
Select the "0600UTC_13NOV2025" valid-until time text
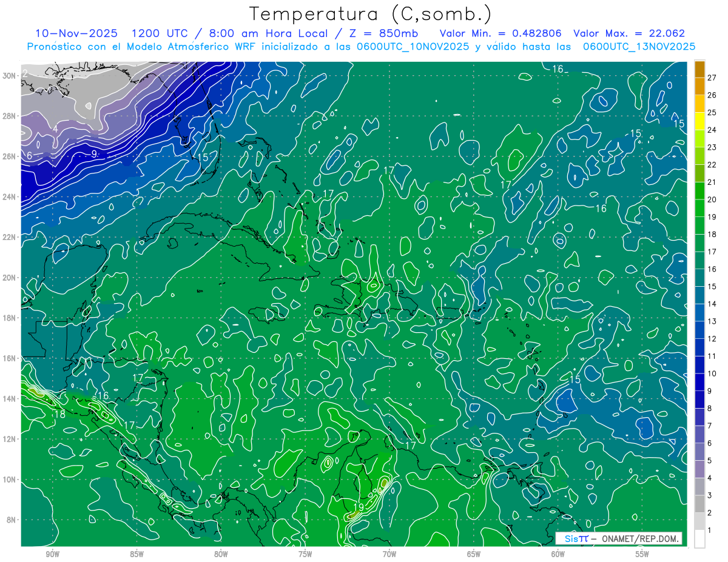[639, 46]
